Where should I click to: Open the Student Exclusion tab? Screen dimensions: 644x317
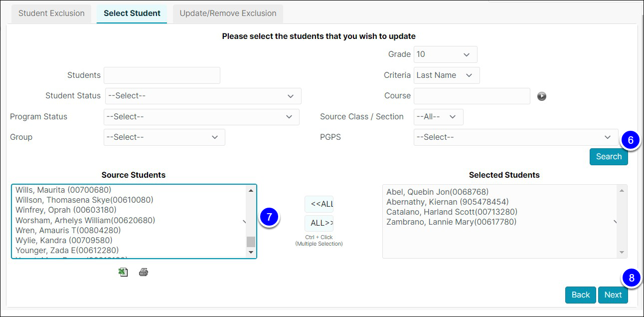pos(51,13)
